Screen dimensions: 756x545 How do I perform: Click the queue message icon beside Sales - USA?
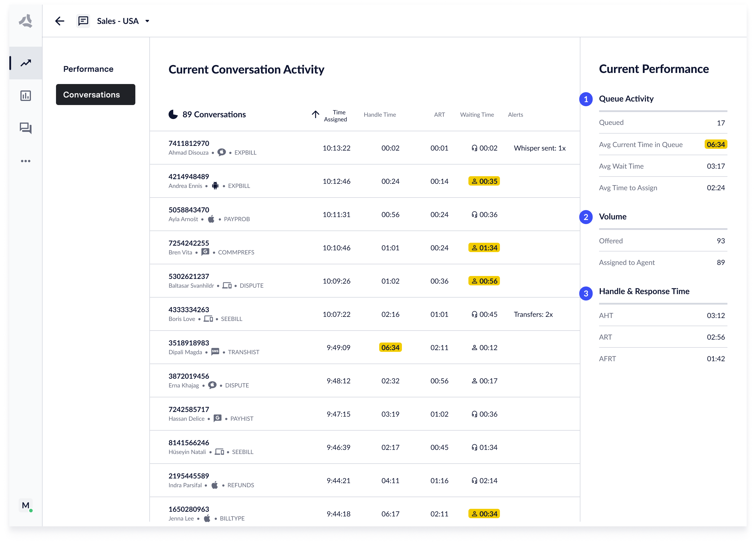[x=83, y=21]
